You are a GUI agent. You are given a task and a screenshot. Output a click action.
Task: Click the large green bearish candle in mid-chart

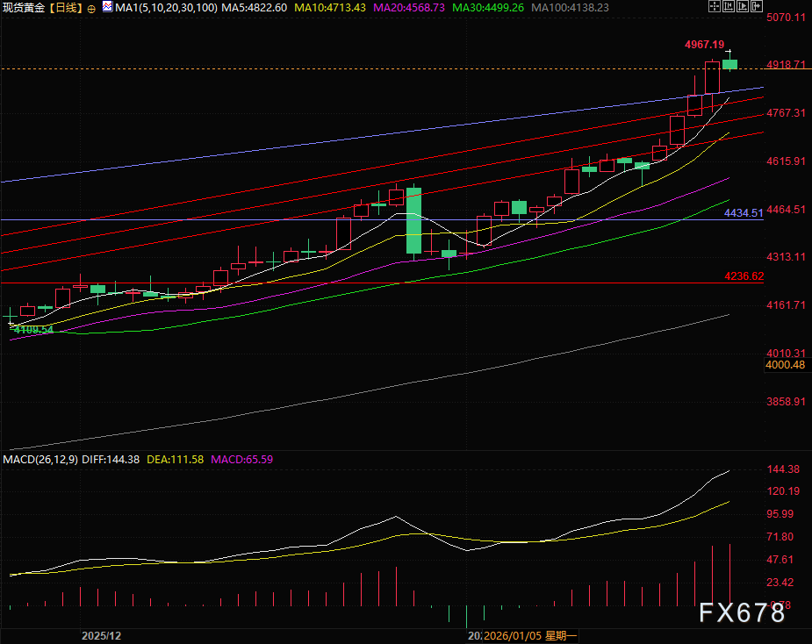[x=413, y=220]
